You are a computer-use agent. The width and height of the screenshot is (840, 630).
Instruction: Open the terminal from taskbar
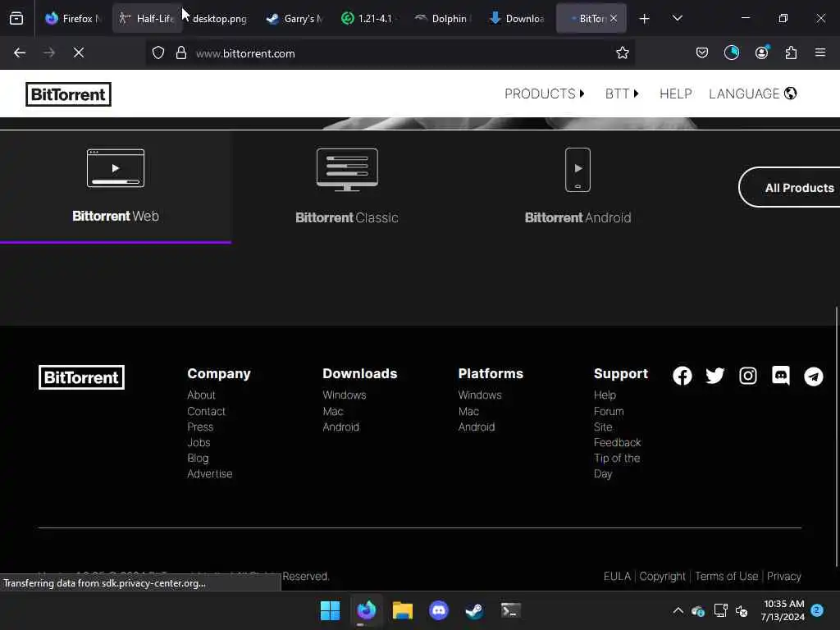click(x=510, y=610)
